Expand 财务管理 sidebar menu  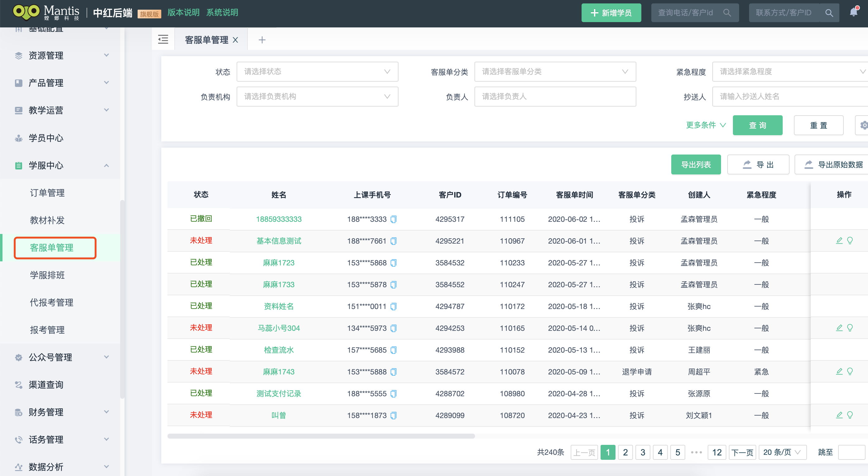[61, 412]
